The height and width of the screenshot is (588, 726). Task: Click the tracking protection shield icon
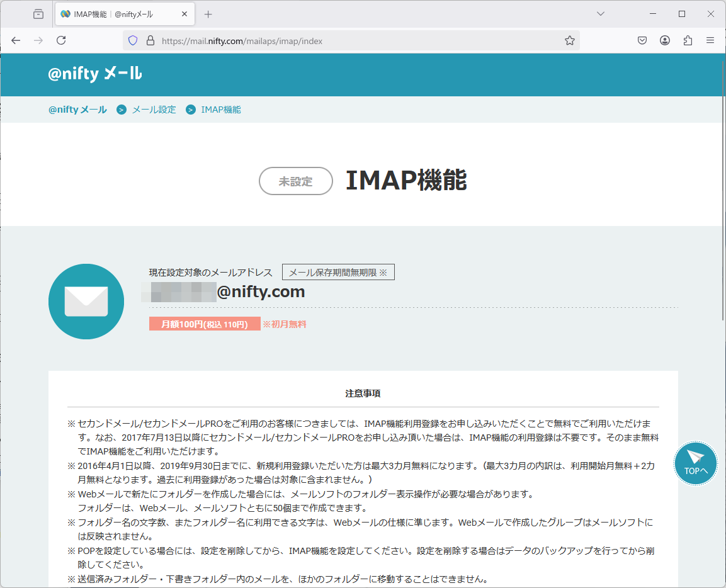[133, 40]
